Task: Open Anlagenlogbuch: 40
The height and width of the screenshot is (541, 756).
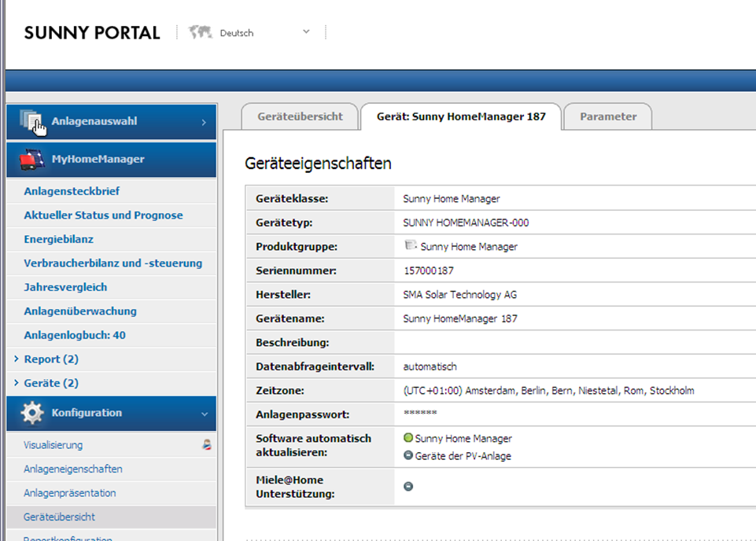Action: click(75, 335)
